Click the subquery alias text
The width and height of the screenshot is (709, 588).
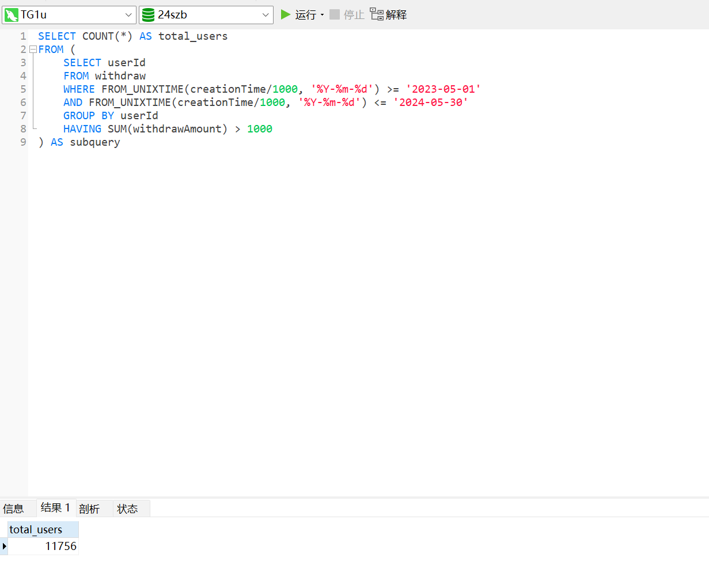click(95, 142)
